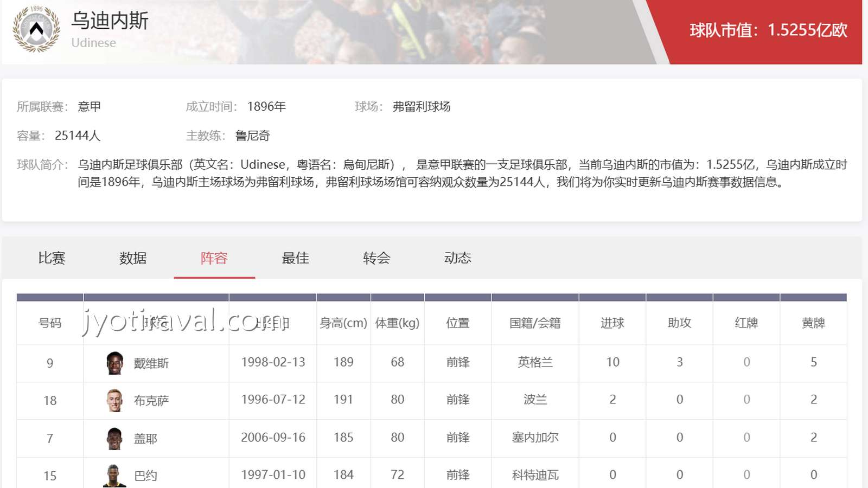Click the Udinese English subtitle
This screenshot has height=488, width=868.
[x=93, y=43]
